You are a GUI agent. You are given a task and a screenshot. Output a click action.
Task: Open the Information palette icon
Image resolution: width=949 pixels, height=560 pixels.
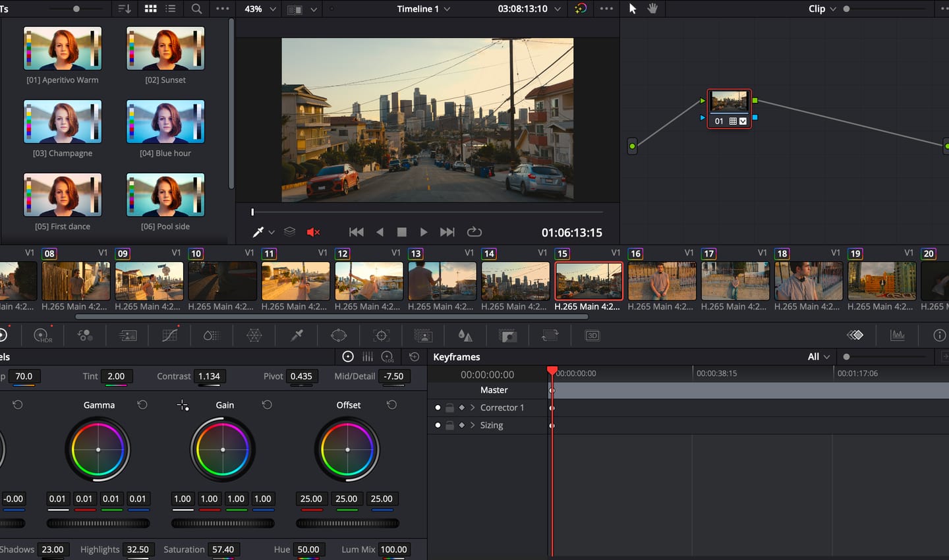point(940,335)
